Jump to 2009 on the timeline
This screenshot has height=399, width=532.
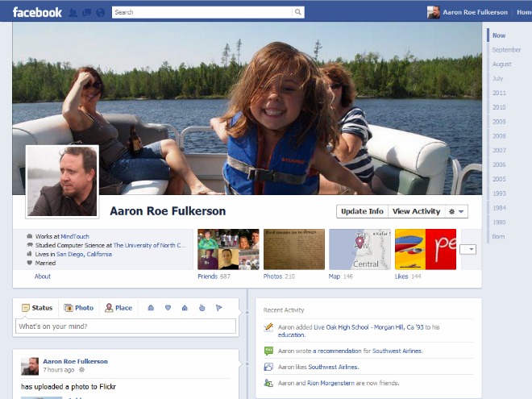[499, 122]
